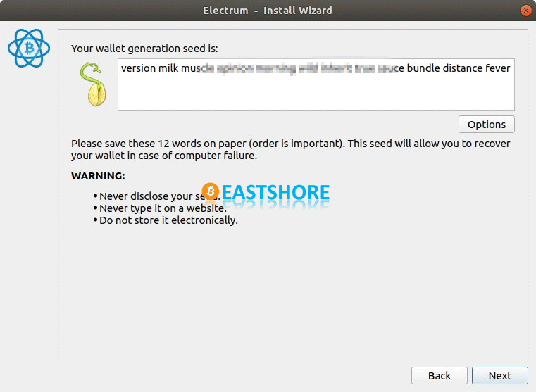This screenshot has height=392, width=536.
Task: Click the sprouting seed icon
Action: coord(93,84)
